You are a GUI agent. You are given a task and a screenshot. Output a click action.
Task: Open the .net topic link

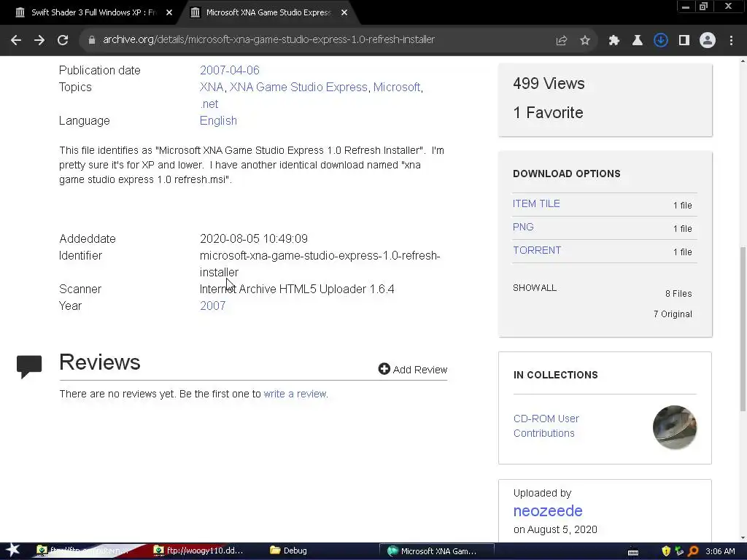[x=209, y=104]
